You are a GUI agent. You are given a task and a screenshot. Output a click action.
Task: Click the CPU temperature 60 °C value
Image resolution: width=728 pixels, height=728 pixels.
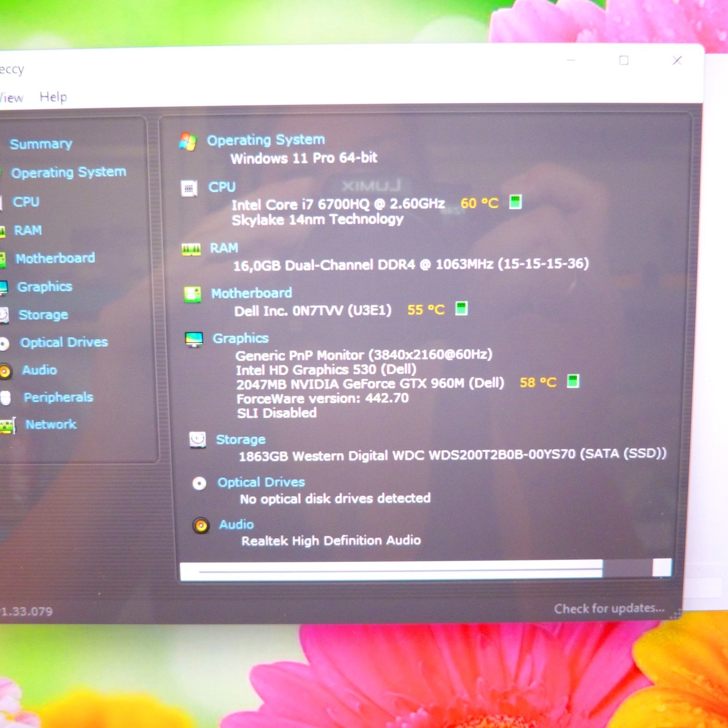[x=480, y=203]
